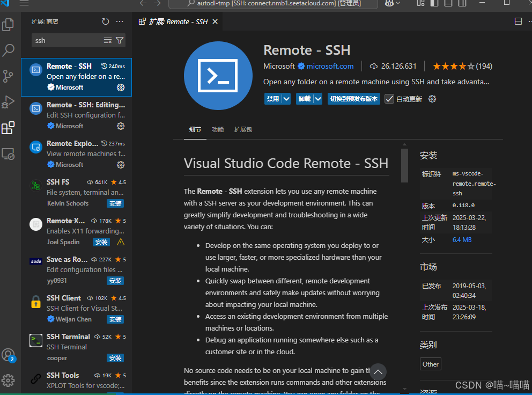The height and width of the screenshot is (395, 532).
Task: Click the readme vertical scrollbar thumb
Action: click(404, 165)
